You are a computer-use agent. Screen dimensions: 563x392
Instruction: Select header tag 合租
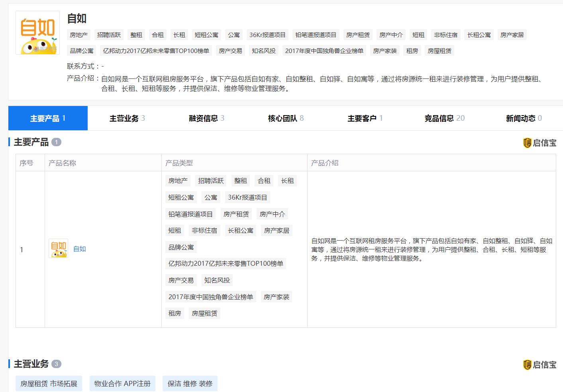[158, 35]
